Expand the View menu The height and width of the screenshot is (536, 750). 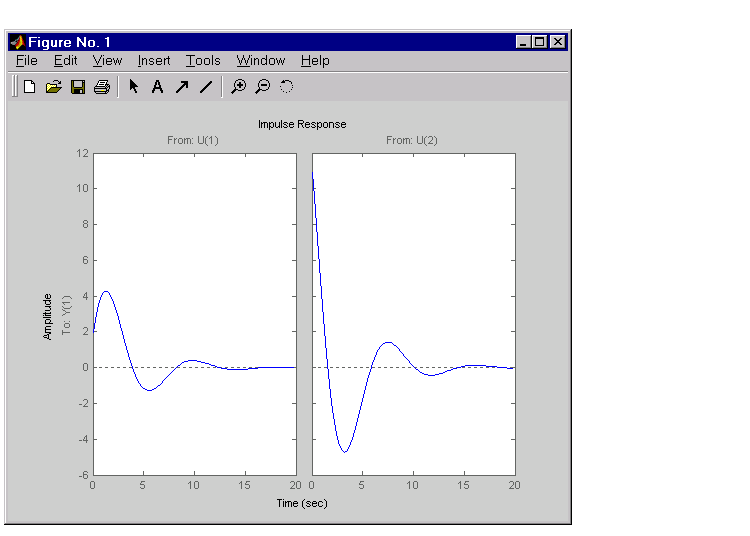point(107,61)
